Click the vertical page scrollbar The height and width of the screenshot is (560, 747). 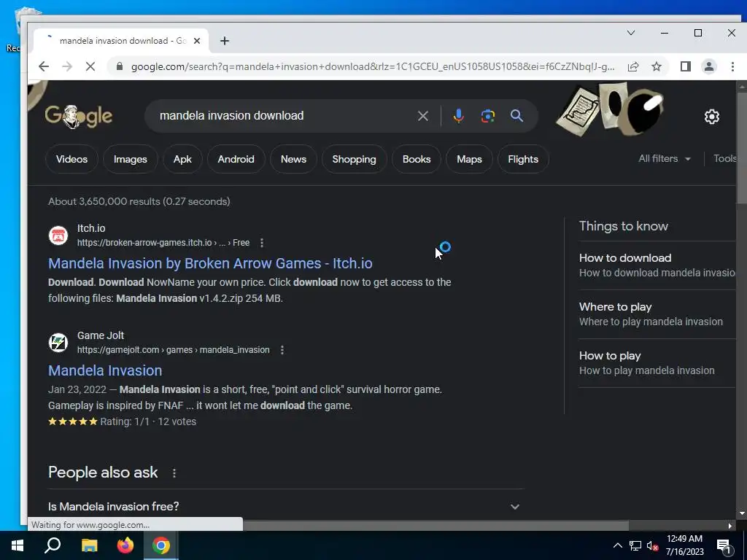pyautogui.click(x=741, y=147)
